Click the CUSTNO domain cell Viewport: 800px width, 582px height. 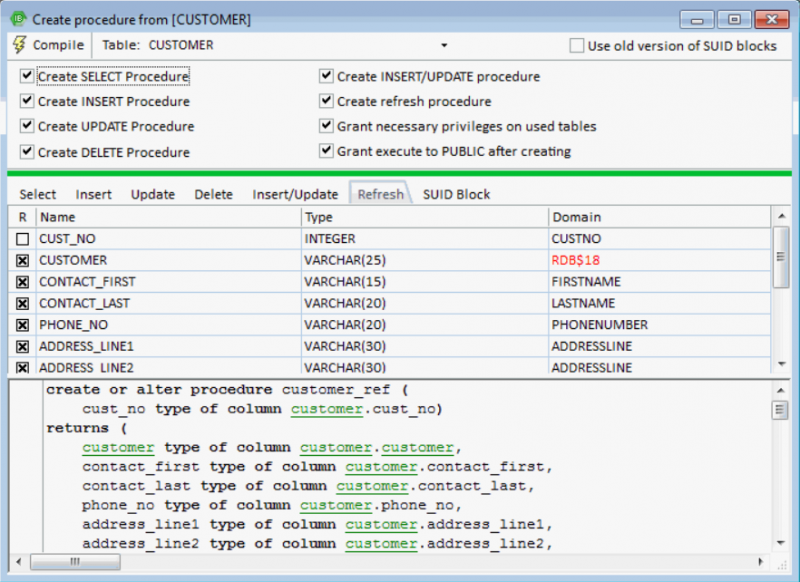659,239
